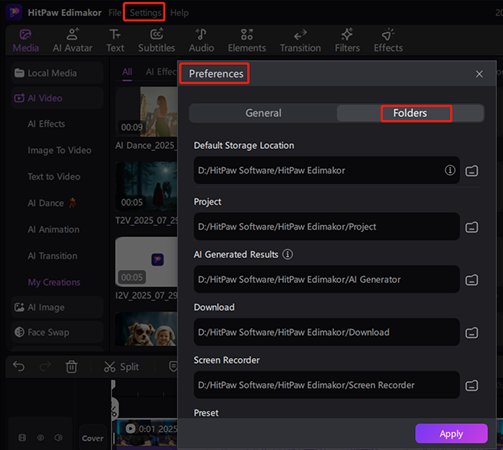The image size is (503, 450).
Task: Browse folder for Default Storage Location
Action: pyautogui.click(x=471, y=171)
